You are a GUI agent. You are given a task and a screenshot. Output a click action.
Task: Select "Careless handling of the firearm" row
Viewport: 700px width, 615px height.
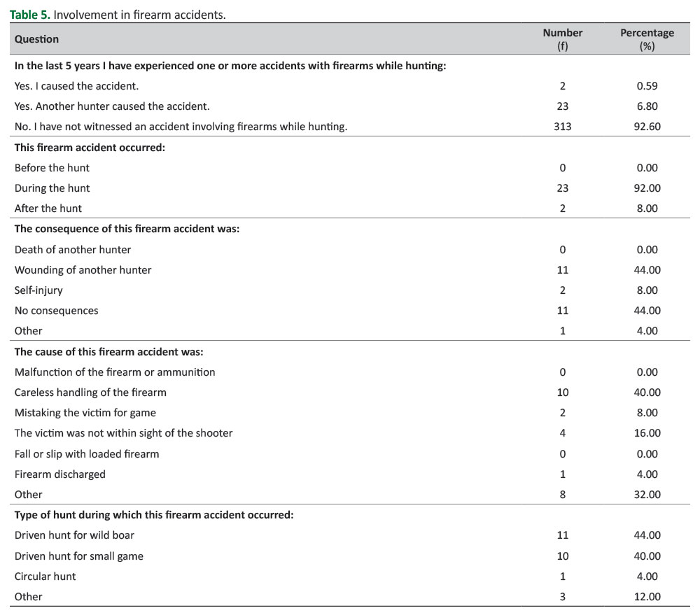(x=90, y=393)
